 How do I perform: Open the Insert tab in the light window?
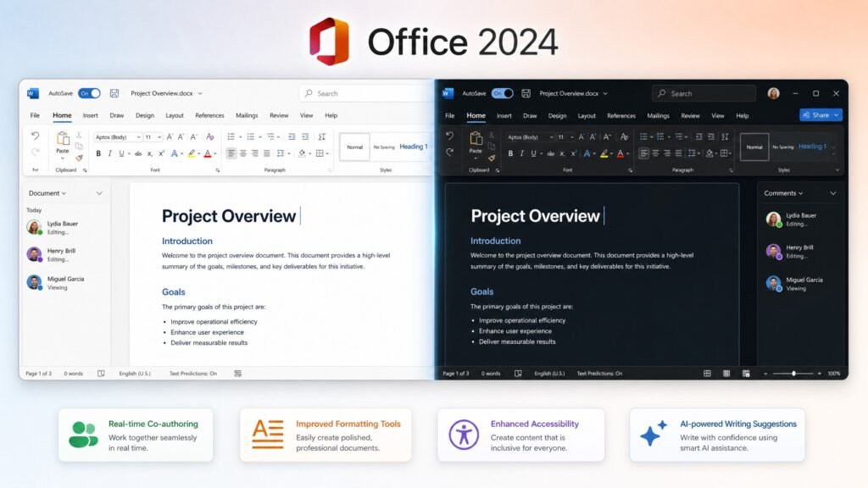pyautogui.click(x=90, y=115)
